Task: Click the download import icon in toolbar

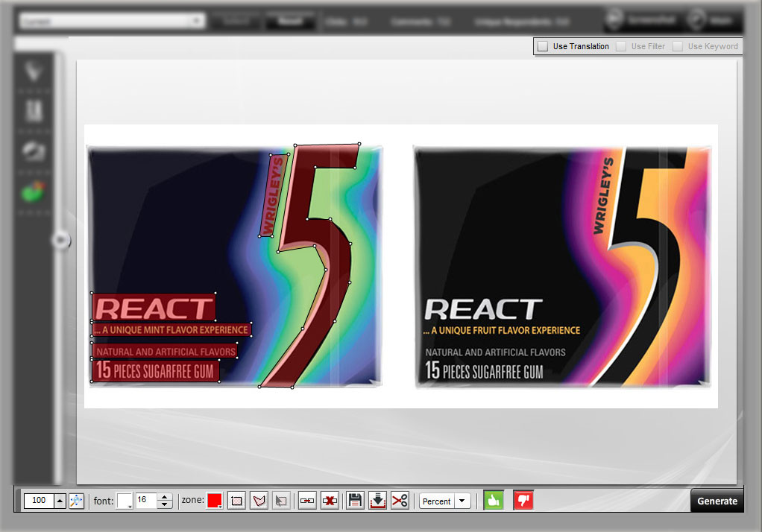Action: click(x=377, y=501)
